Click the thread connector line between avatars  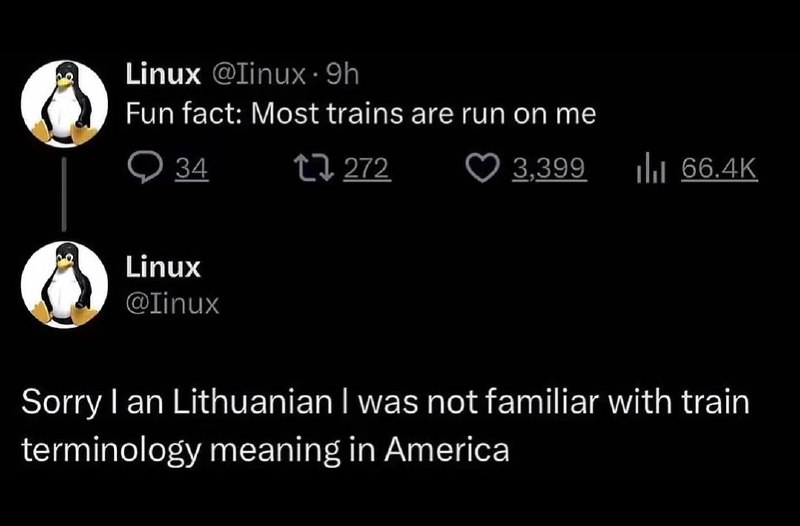coord(64,194)
